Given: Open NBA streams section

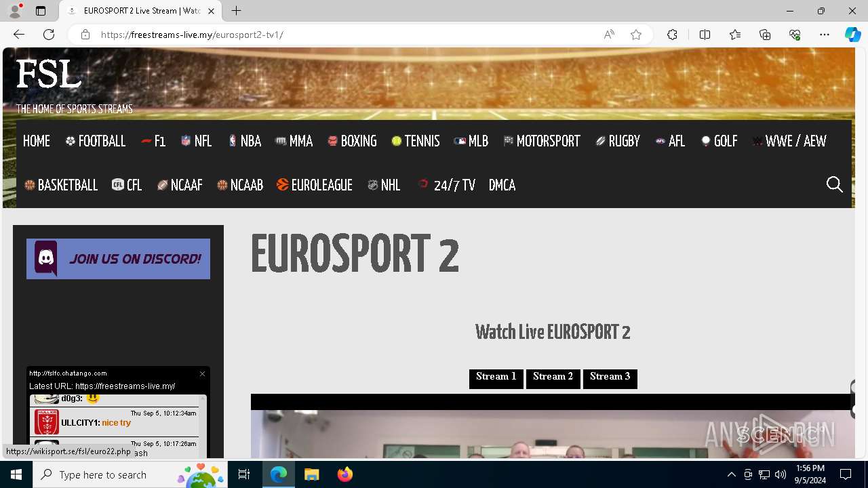Looking at the screenshot, I should click(x=245, y=141).
